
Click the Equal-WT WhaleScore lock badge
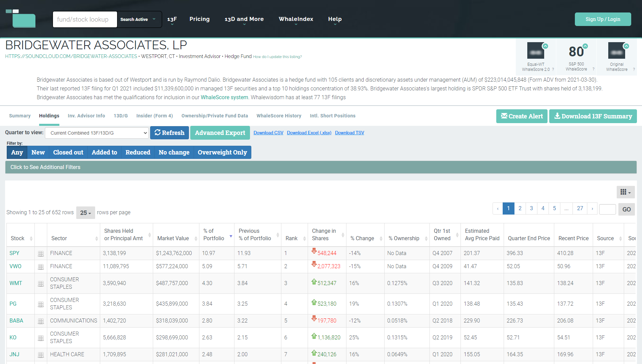[x=536, y=51]
